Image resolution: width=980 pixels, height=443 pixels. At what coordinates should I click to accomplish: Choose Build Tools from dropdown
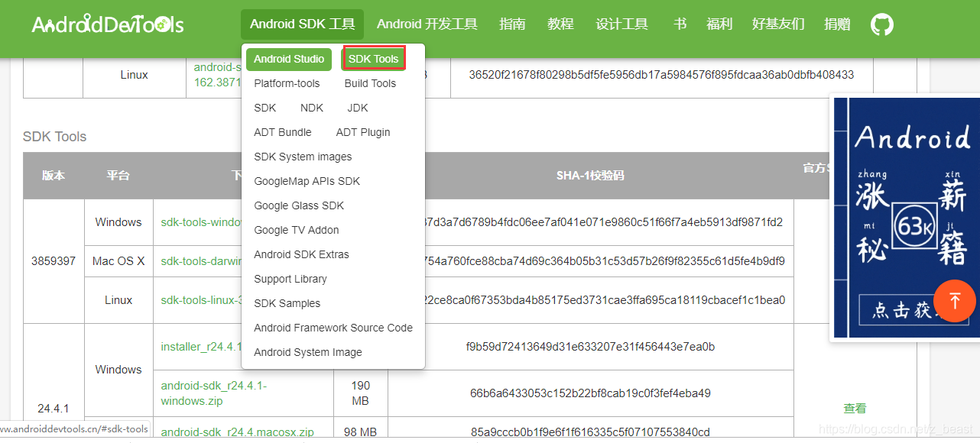coord(370,83)
